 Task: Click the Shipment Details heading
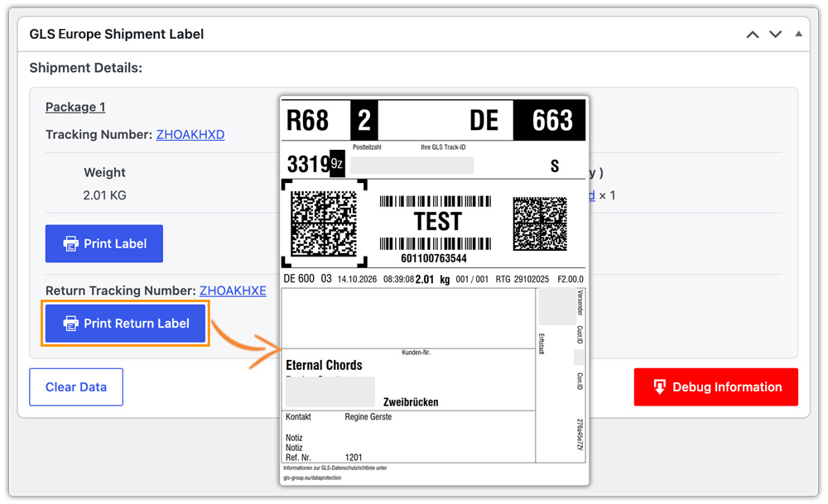pyautogui.click(x=85, y=68)
